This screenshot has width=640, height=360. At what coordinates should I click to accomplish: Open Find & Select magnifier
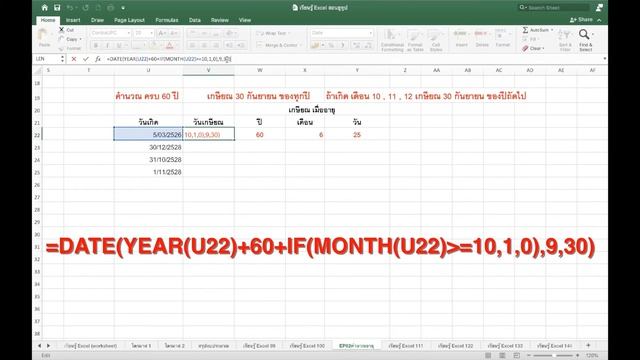point(585,40)
